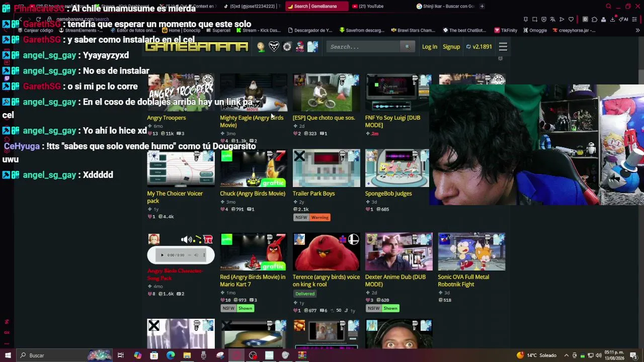Click the audio player seek bar

coord(189,255)
